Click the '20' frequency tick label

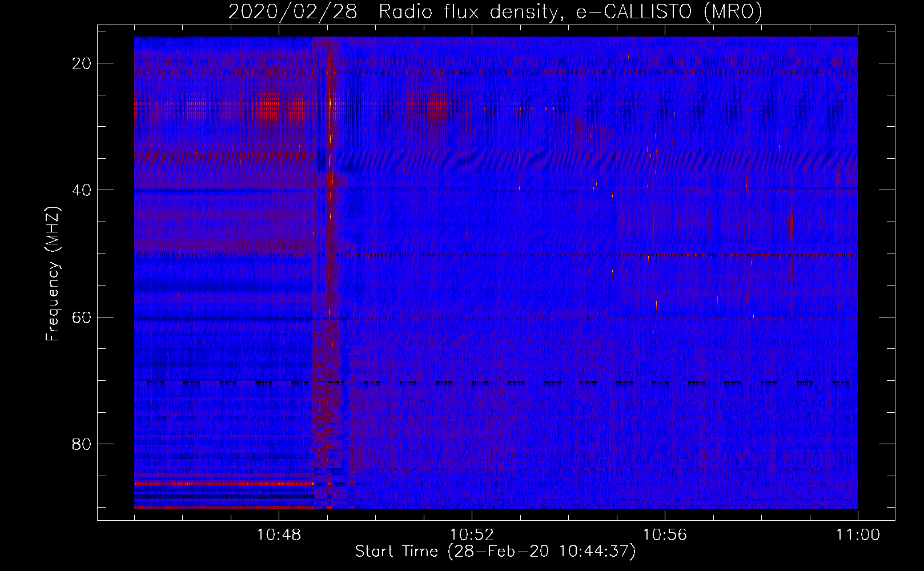point(82,63)
